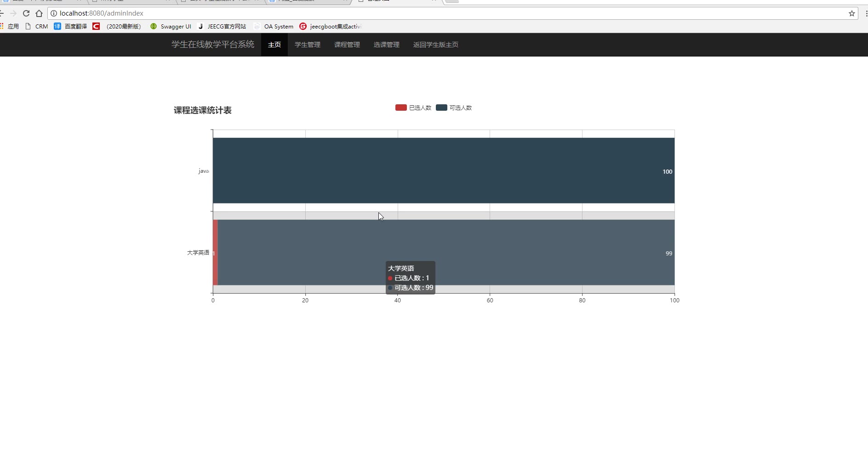The width and height of the screenshot is (868, 465).
Task: Click the 可选人数 legend label
Action: [461, 108]
